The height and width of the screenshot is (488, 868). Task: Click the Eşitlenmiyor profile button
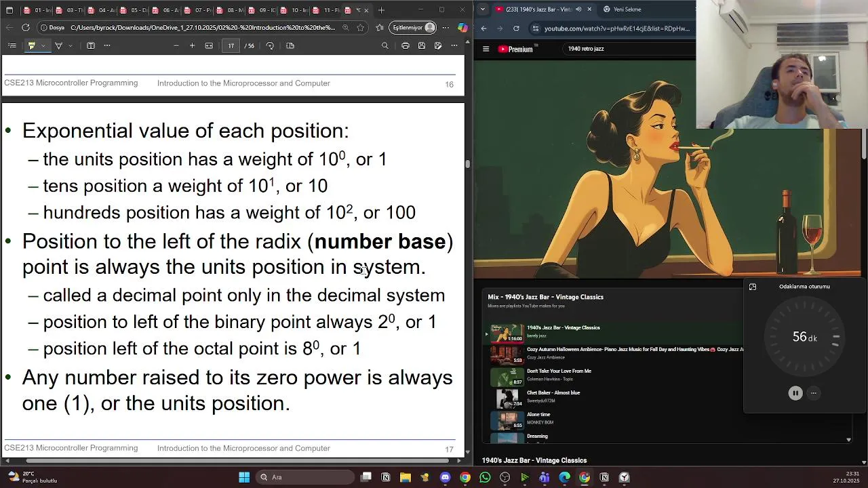pyautogui.click(x=414, y=28)
